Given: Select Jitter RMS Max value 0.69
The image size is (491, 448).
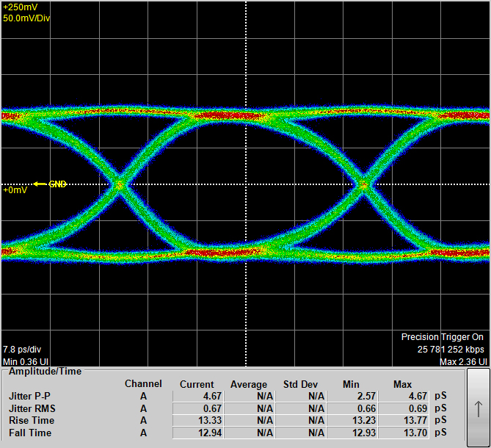Looking at the screenshot, I should 404,408.
